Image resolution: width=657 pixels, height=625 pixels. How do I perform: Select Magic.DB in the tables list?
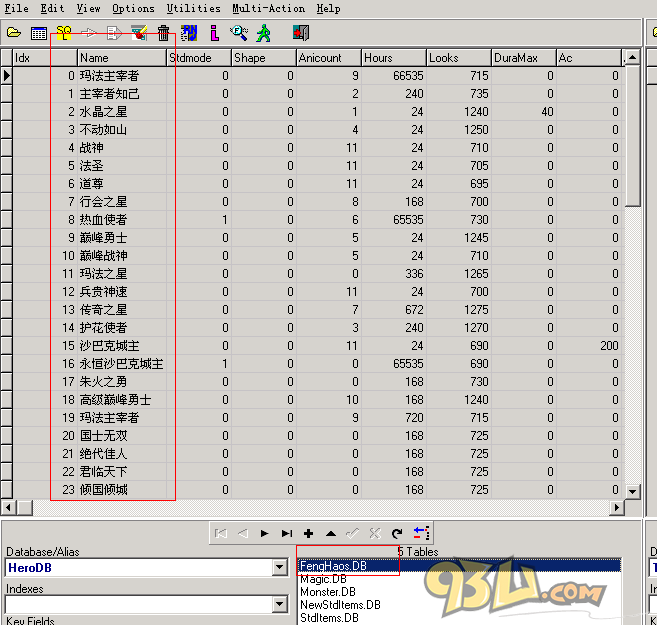459,579
